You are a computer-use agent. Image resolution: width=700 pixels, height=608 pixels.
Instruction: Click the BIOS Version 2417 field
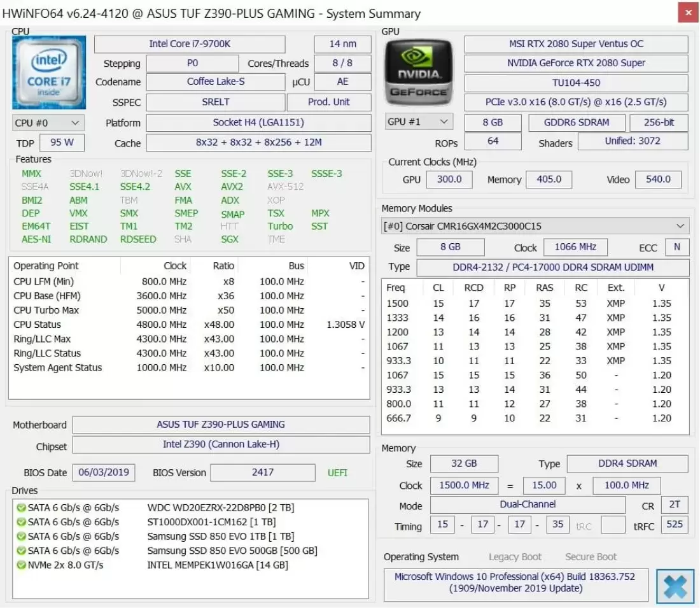click(x=262, y=472)
